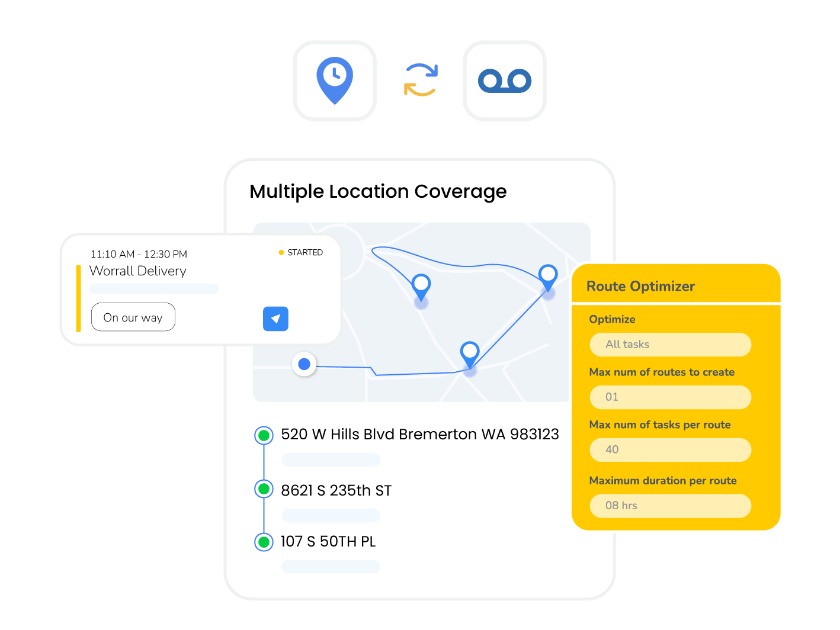Viewport: 840px width, 630px height.
Task: Open the Worrall Delivery task title
Action: 138,271
